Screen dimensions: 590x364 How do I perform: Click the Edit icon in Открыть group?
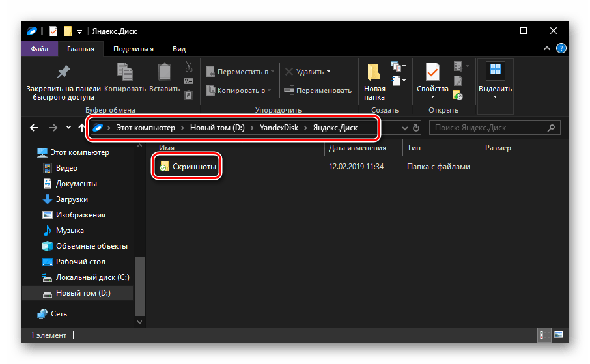pos(458,81)
